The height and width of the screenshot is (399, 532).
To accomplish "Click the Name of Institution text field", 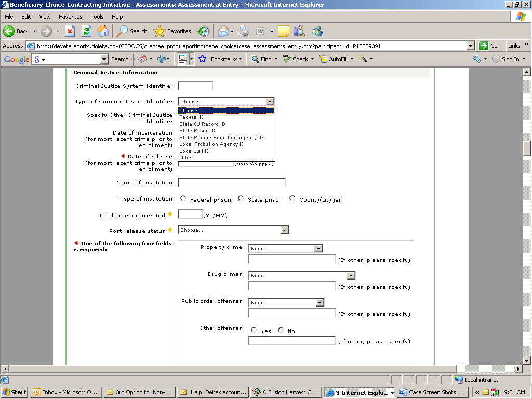I will (232, 183).
